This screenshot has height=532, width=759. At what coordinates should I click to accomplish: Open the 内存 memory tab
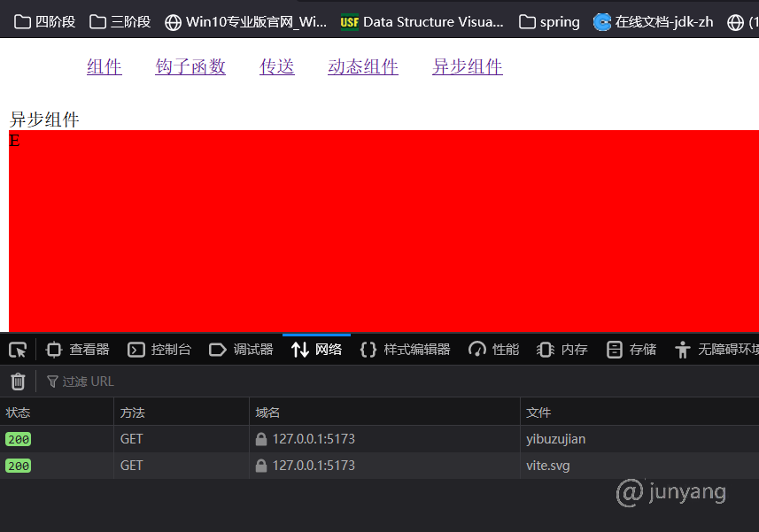tap(562, 350)
